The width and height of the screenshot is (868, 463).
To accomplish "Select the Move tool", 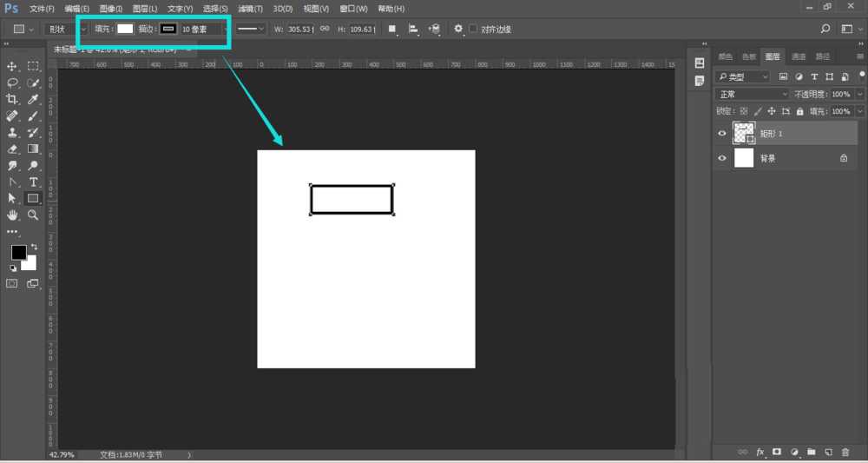I will pyautogui.click(x=13, y=66).
